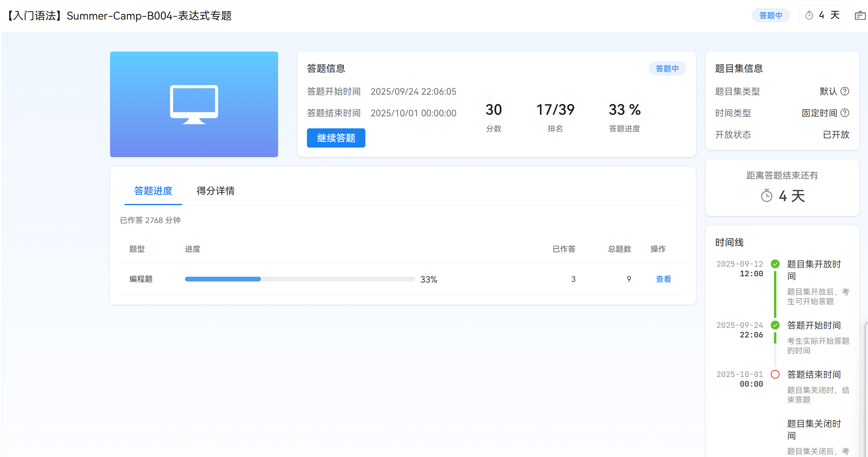Click the monitor icon on the blue banner
Viewport: 868px width, 457px height.
click(x=194, y=104)
